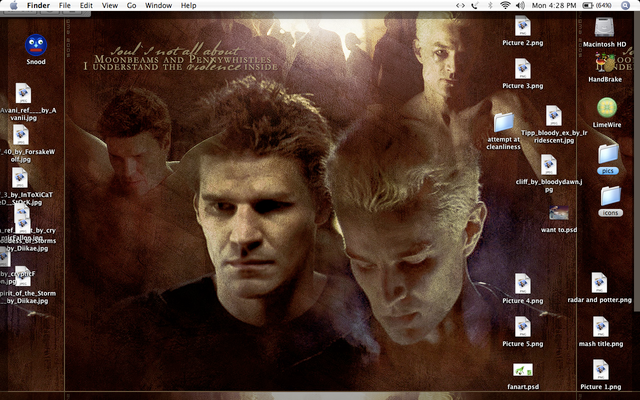This screenshot has height=400, width=640.
Task: Open the Bluetooth status menu
Action: click(491, 5)
